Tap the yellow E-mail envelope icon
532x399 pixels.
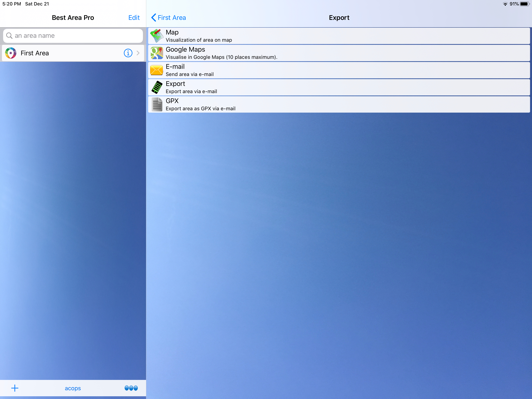[157, 70]
